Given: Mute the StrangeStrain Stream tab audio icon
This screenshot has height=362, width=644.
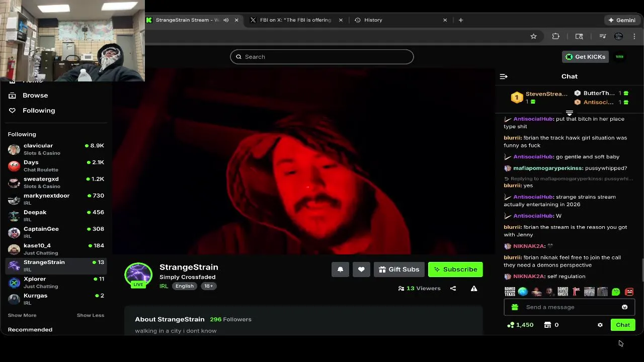Looking at the screenshot, I should point(226,20).
